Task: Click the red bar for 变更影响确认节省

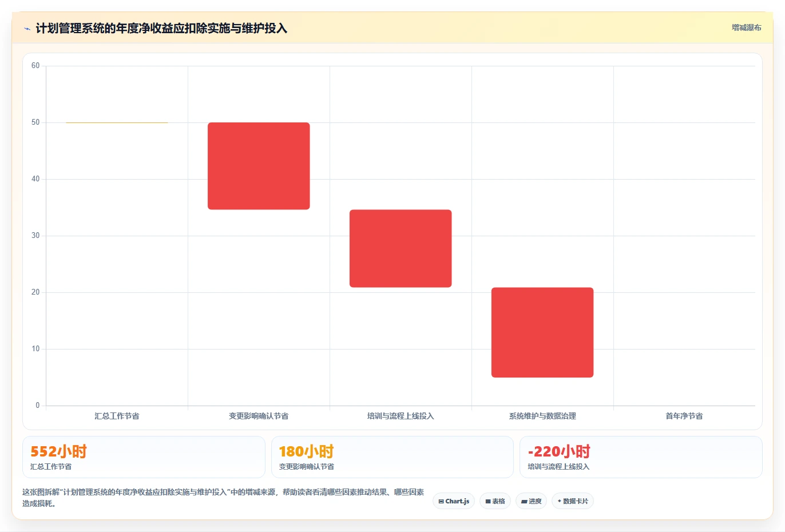Action: coord(259,166)
